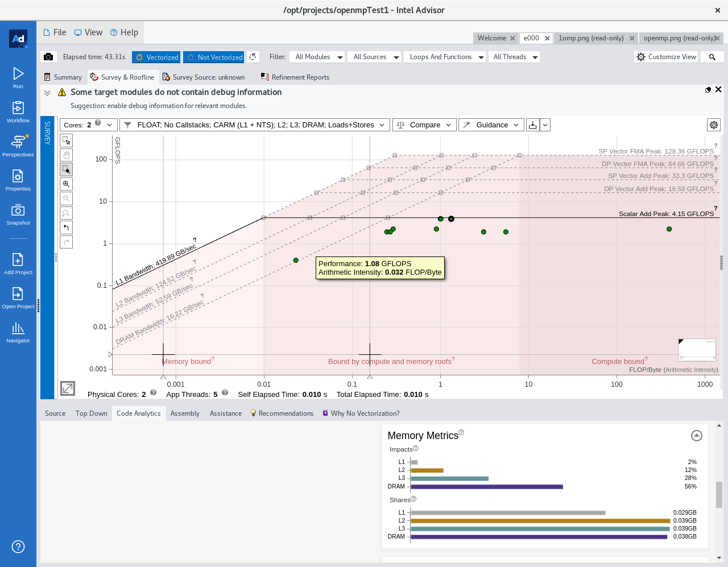
Task: Click the search magnifier icon
Action: point(712,57)
